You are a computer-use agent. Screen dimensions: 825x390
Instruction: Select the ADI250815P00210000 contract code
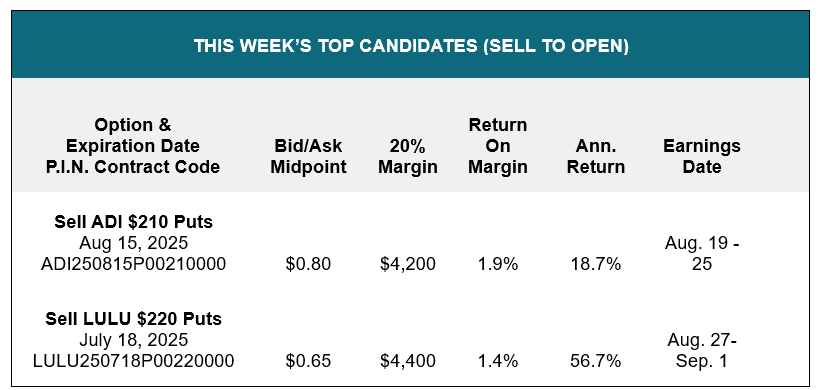[x=134, y=264]
